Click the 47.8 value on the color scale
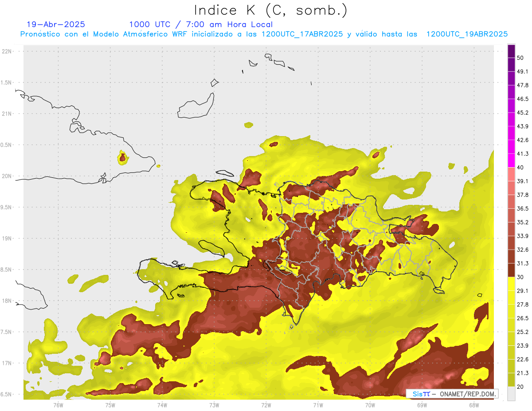The width and height of the screenshot is (532, 411). tap(523, 85)
